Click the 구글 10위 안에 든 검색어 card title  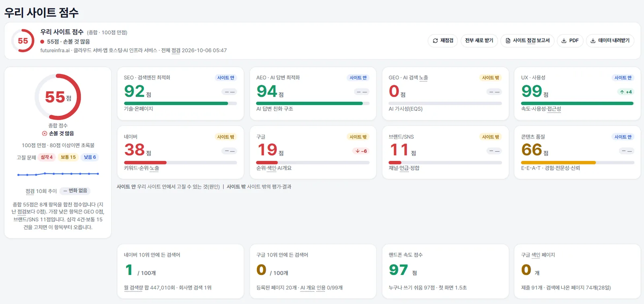[x=282, y=255]
